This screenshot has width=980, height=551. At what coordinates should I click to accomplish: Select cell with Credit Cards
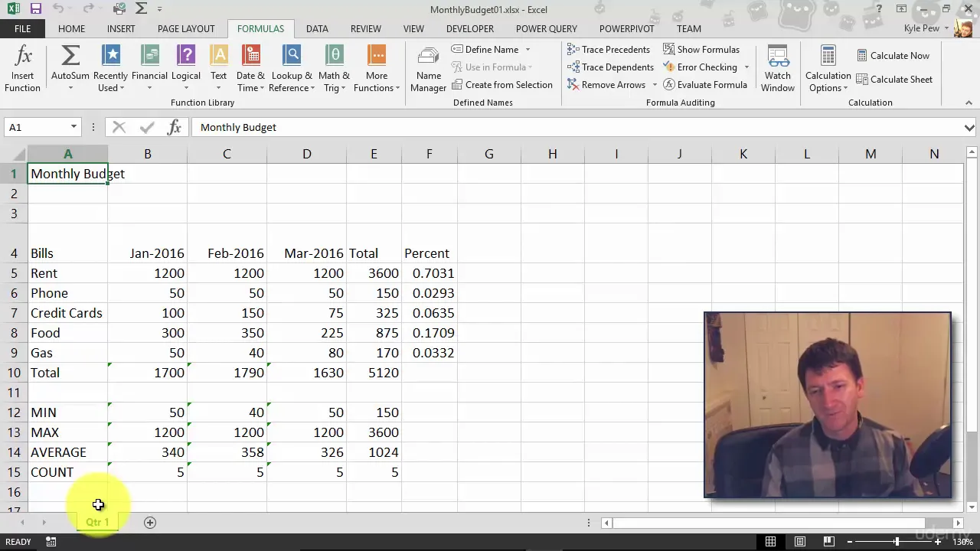point(67,313)
